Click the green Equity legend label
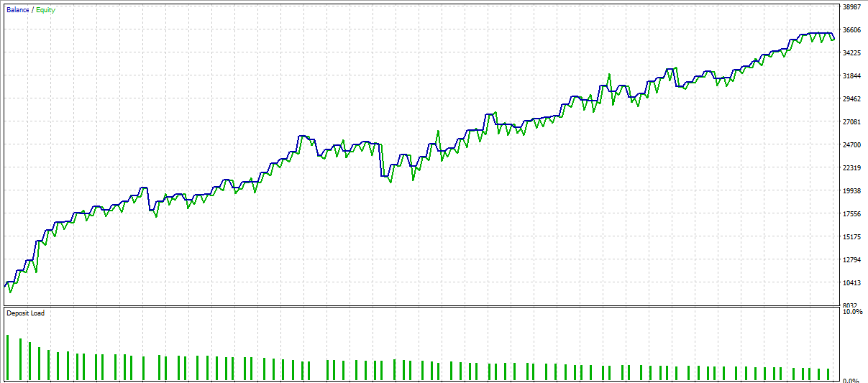Screen dimensions: 868x383 click(x=45, y=10)
